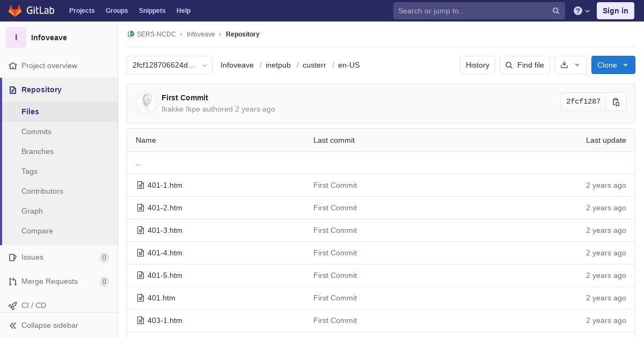644x338 pixels.
Task: Click the custerr breadcrumb path segment
Action: click(314, 65)
